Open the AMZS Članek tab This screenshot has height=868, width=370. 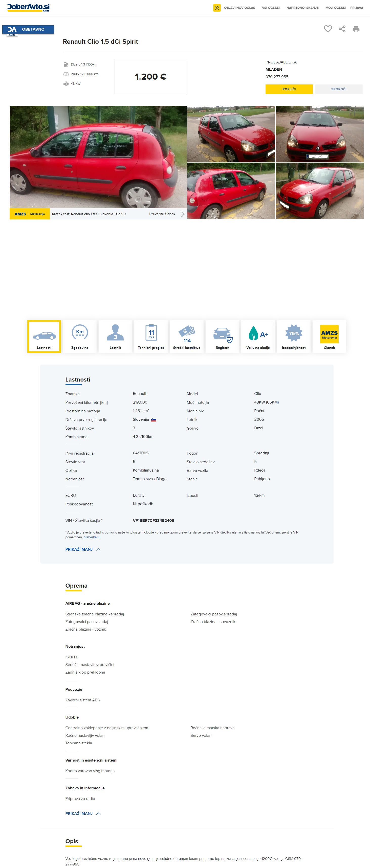point(329,336)
